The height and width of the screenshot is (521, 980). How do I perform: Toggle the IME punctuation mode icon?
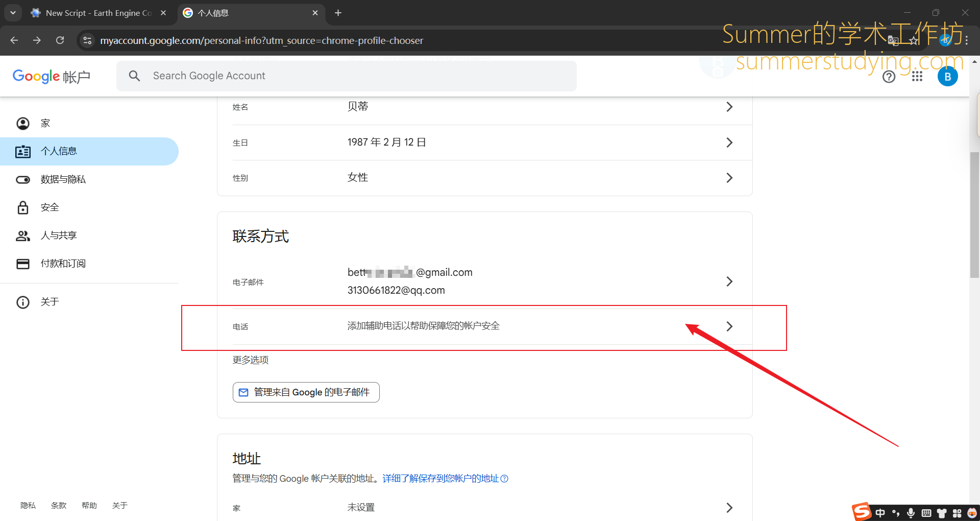tap(896, 513)
